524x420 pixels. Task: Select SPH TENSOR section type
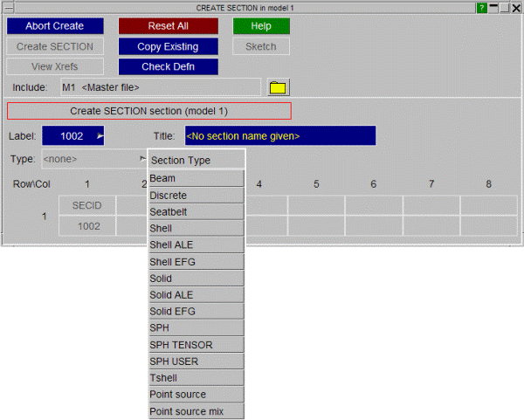[196, 345]
